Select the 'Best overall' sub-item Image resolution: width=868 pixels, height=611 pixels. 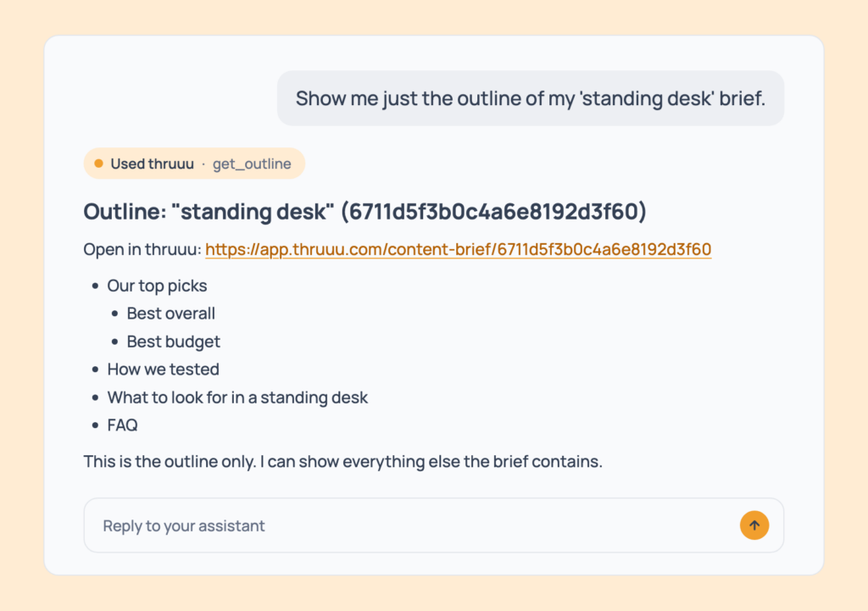170,314
